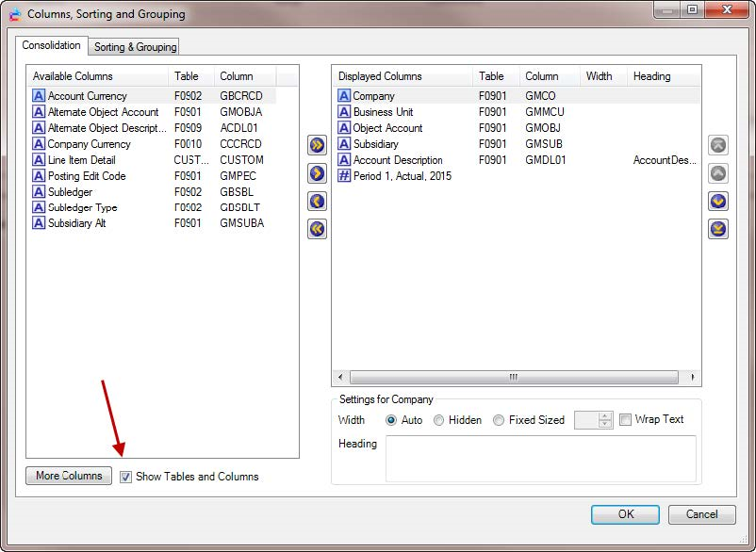Click the move column up arrow button
Viewport: 756px width, 552px height.
coord(718,173)
